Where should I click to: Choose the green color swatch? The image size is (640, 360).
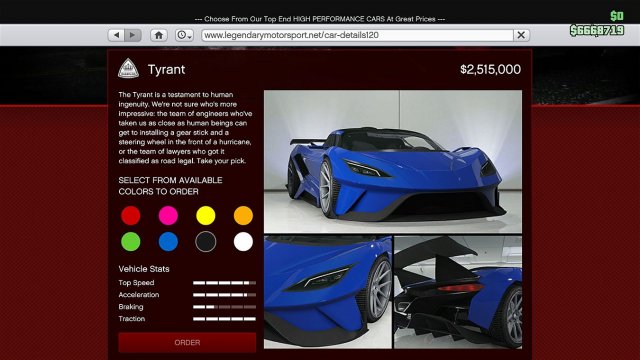131,242
